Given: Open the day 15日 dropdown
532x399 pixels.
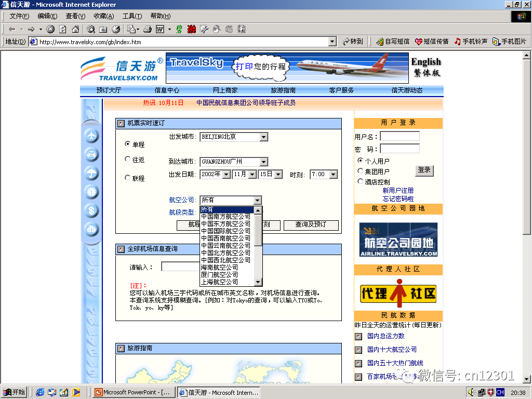Looking at the screenshot, I should pos(278,175).
